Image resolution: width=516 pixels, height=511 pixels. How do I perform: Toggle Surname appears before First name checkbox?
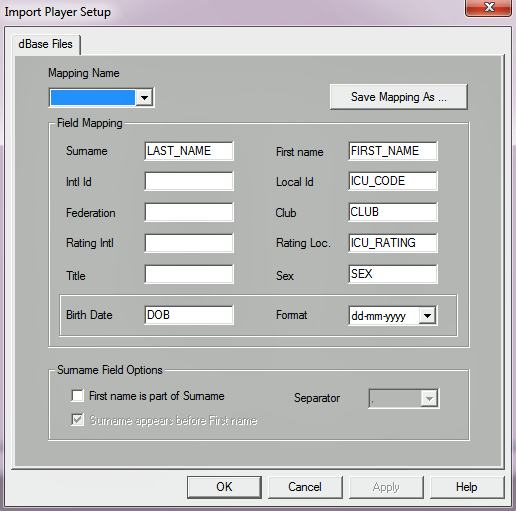tap(77, 420)
